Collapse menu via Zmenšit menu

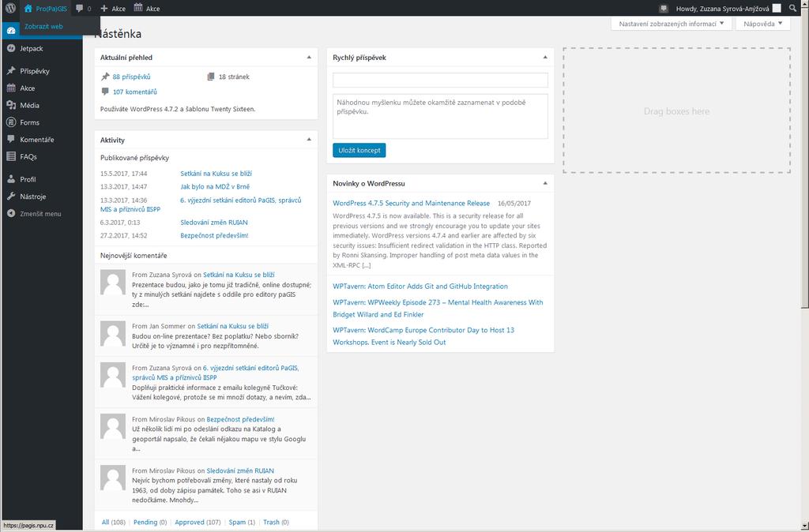coord(41,213)
